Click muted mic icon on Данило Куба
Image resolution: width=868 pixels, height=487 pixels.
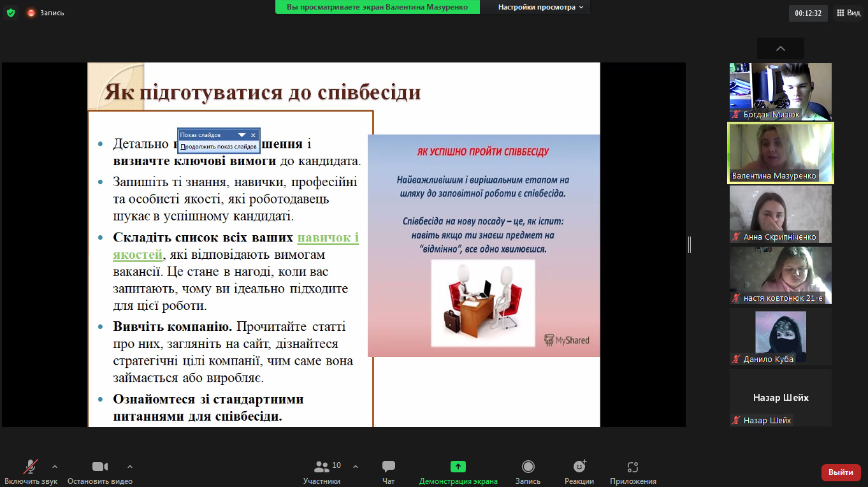pyautogui.click(x=736, y=360)
